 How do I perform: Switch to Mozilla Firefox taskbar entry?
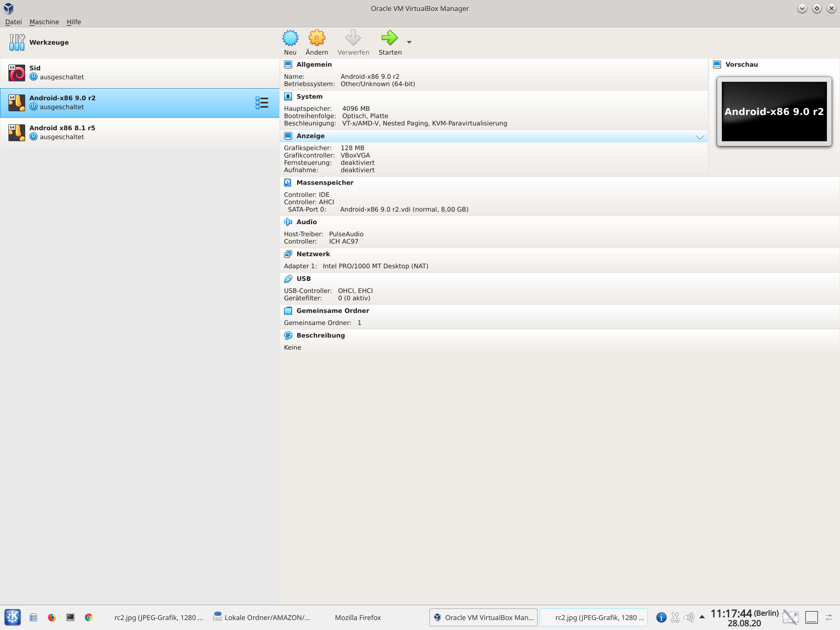358,617
